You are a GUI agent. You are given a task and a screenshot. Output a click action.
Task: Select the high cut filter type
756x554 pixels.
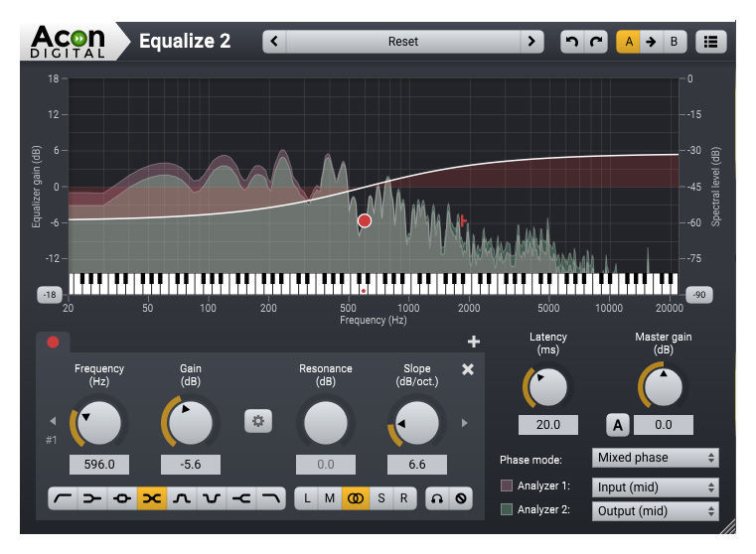click(x=270, y=498)
